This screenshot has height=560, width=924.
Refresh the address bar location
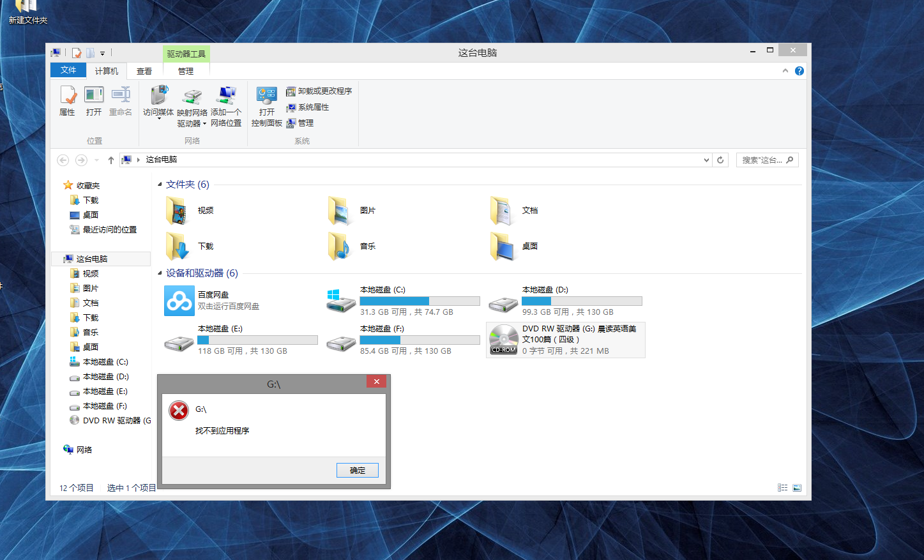(720, 160)
